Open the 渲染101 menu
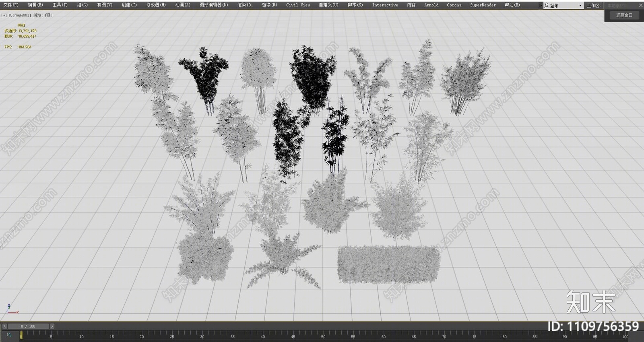This screenshot has width=644, height=342. coord(245,5)
